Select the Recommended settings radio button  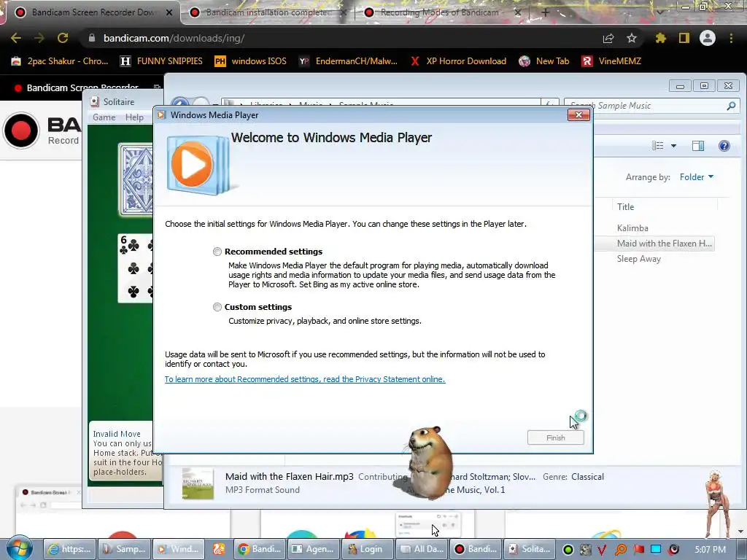[217, 252]
